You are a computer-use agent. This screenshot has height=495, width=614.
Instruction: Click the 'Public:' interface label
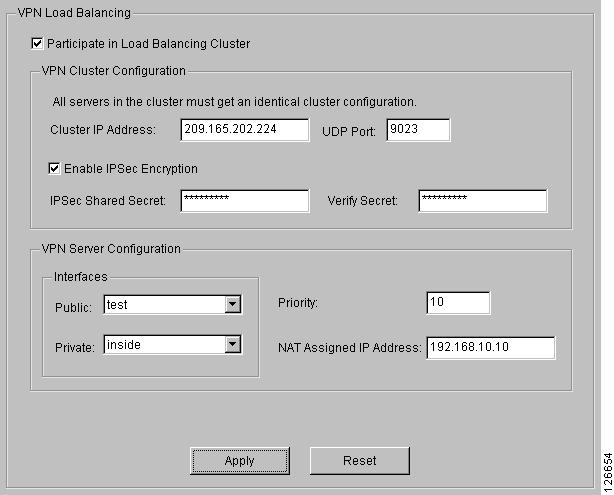tap(74, 307)
